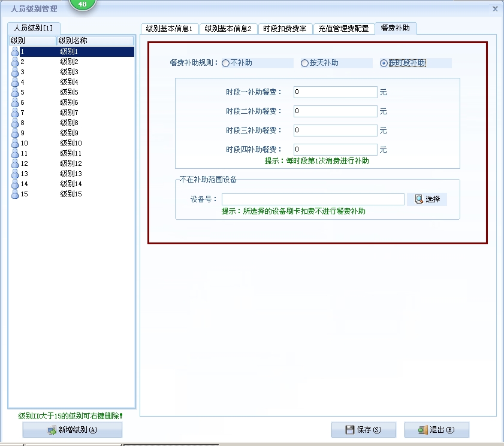Go to the 充值管理费配置 tab
This screenshot has height=446, width=504.
point(343,29)
